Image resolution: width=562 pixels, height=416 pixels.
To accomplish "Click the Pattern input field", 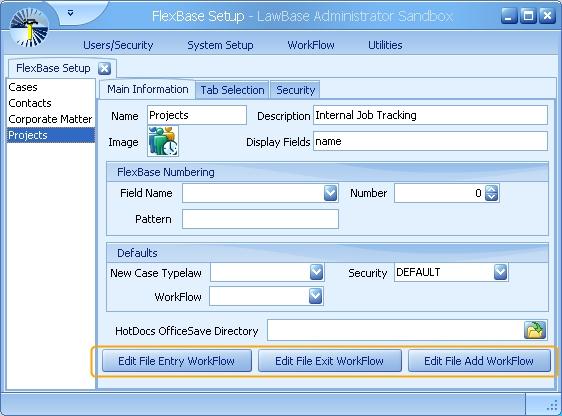I will pos(260,219).
